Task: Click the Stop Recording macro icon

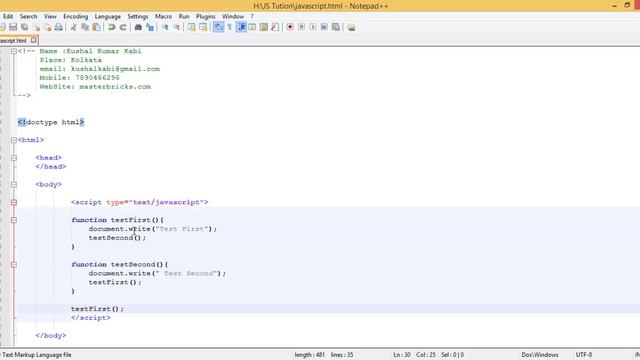Action: coord(301,27)
